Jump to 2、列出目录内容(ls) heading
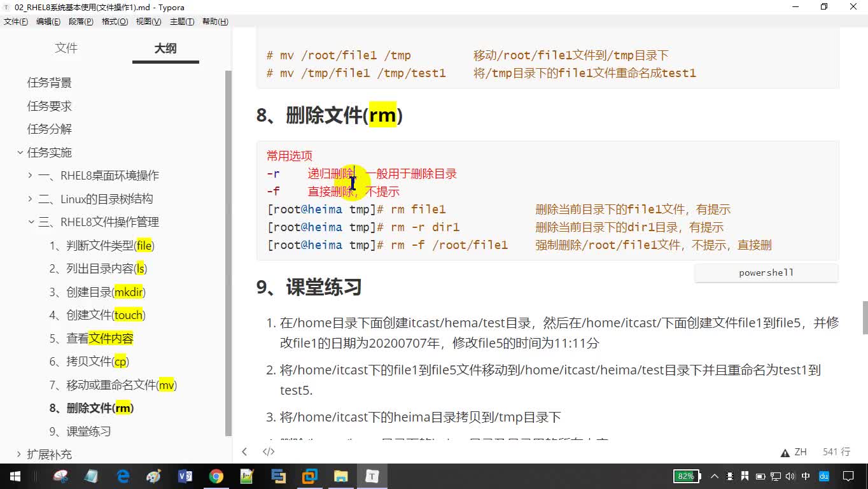Screen dimensions: 868x489 coord(98,269)
